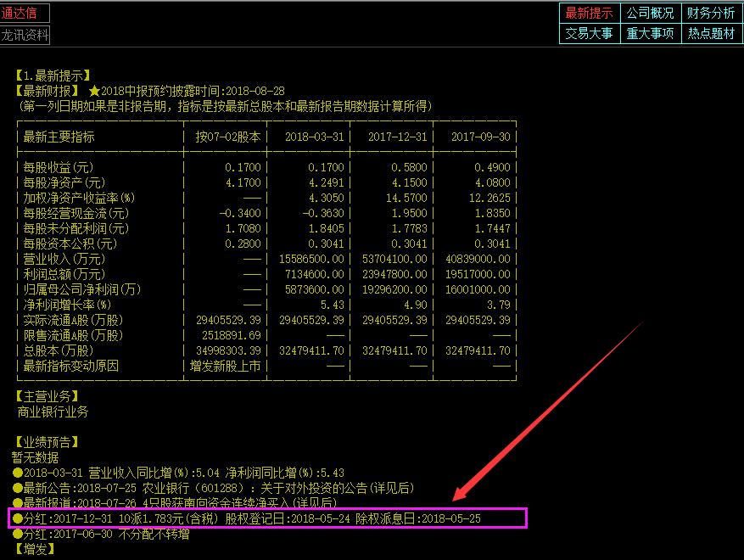Click the 【业绩预告】 heading

coord(48,442)
